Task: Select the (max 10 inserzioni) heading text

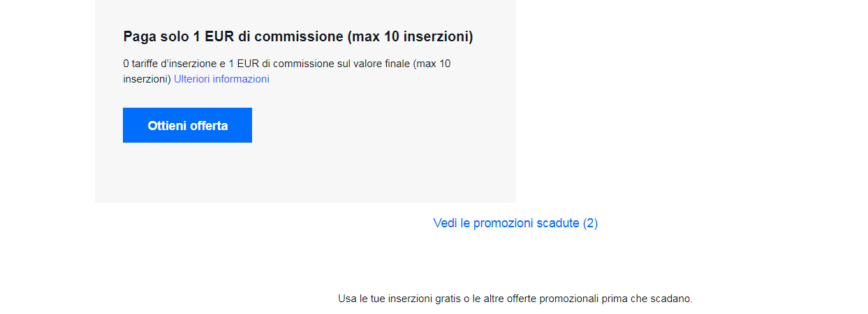Action: [x=410, y=37]
